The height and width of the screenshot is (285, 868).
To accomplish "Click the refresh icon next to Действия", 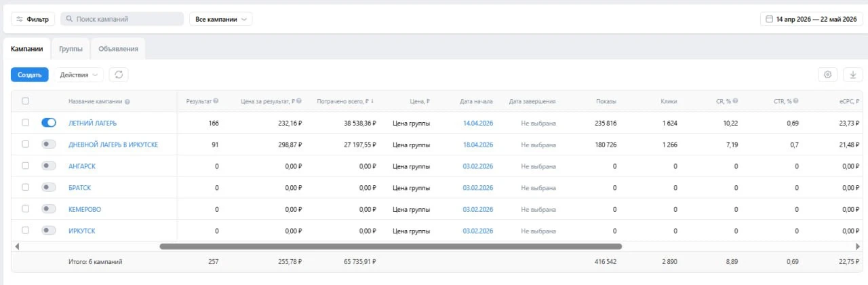I will pos(119,75).
